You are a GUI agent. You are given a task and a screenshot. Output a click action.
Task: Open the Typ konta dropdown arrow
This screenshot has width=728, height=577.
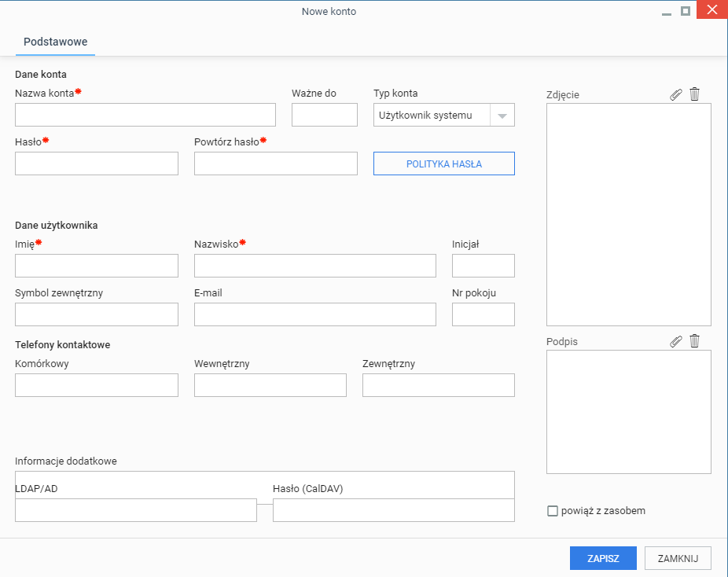502,115
